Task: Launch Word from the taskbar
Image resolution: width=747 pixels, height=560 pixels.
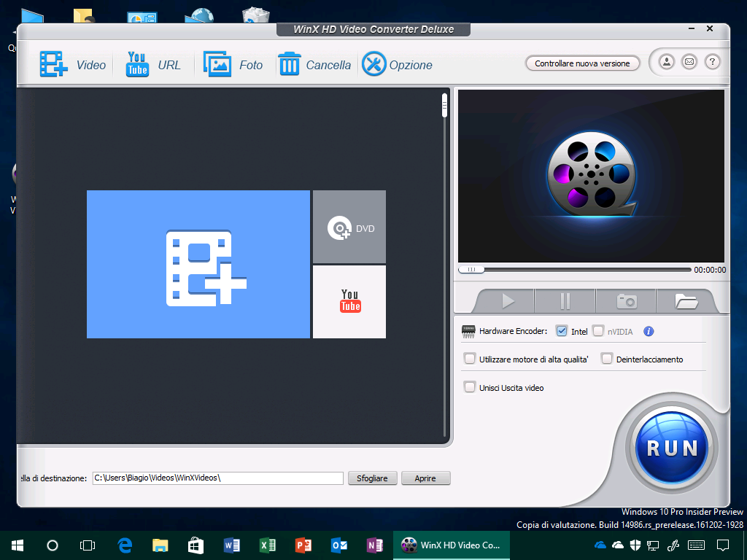Action: (231, 545)
